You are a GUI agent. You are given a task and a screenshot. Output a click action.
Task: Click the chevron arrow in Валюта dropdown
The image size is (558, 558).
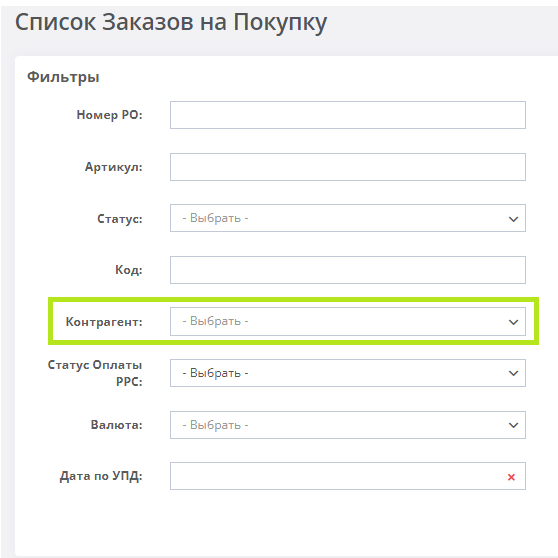[513, 425]
